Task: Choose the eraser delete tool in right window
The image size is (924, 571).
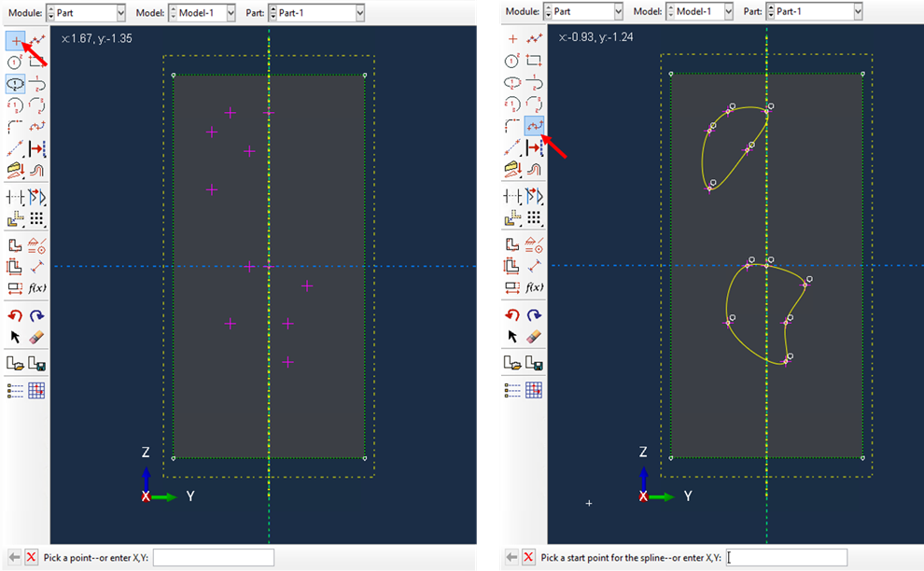Action: [x=535, y=336]
